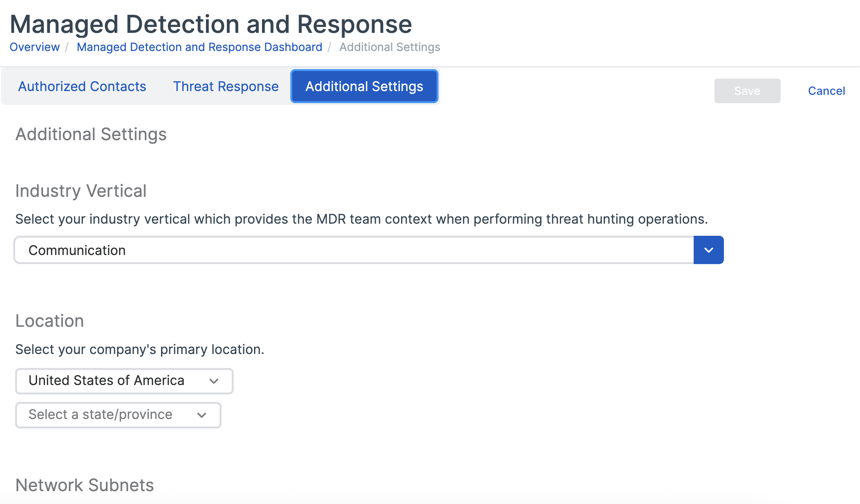Switch to the Threat Response tab

pyautogui.click(x=226, y=87)
